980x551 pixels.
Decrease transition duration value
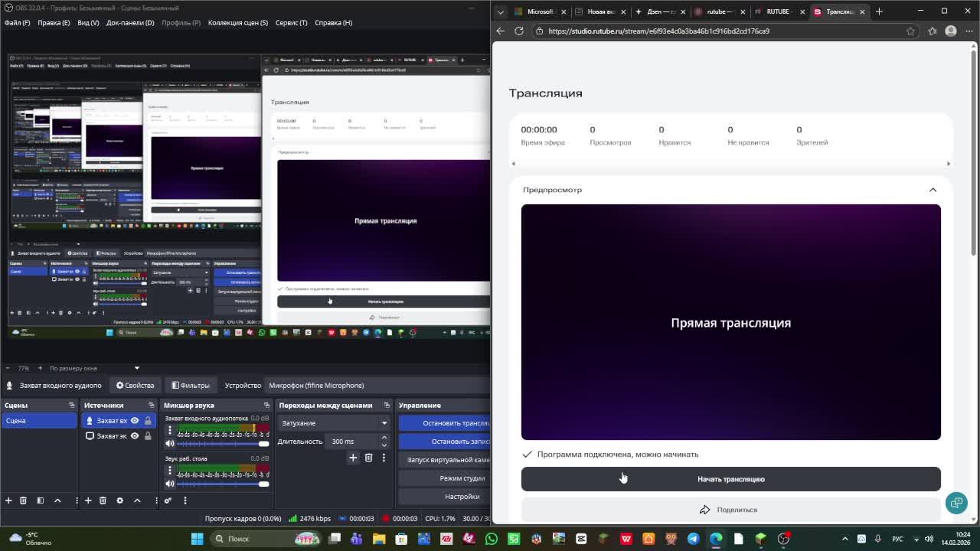384,445
